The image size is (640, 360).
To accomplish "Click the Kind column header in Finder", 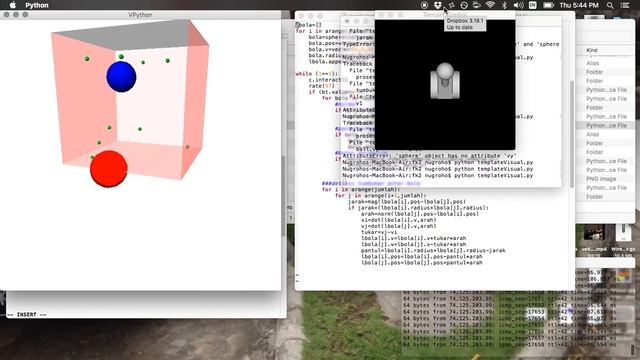I will (x=592, y=50).
